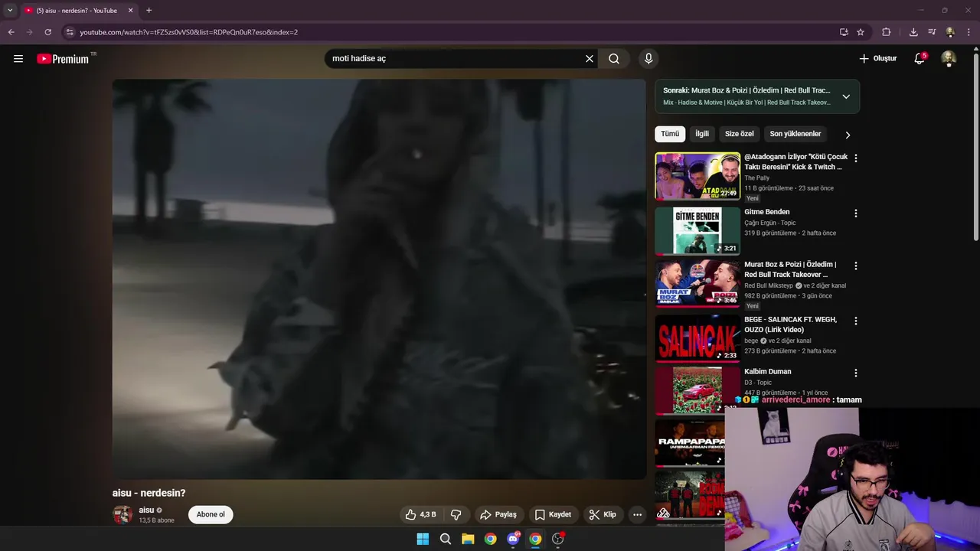Close the aisu - nerdesin tab
This screenshot has height=551, width=980.
tap(130, 11)
